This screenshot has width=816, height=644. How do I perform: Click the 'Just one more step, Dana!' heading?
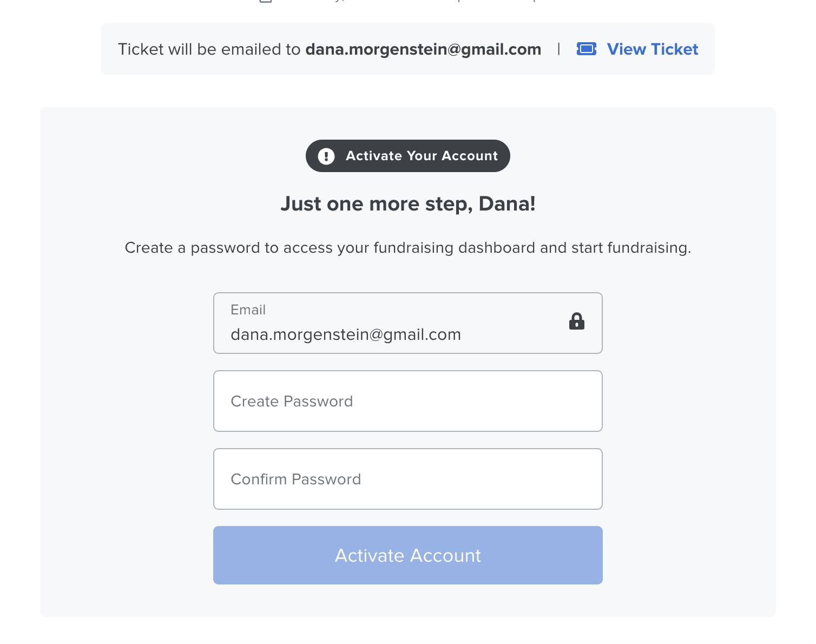pos(408,204)
